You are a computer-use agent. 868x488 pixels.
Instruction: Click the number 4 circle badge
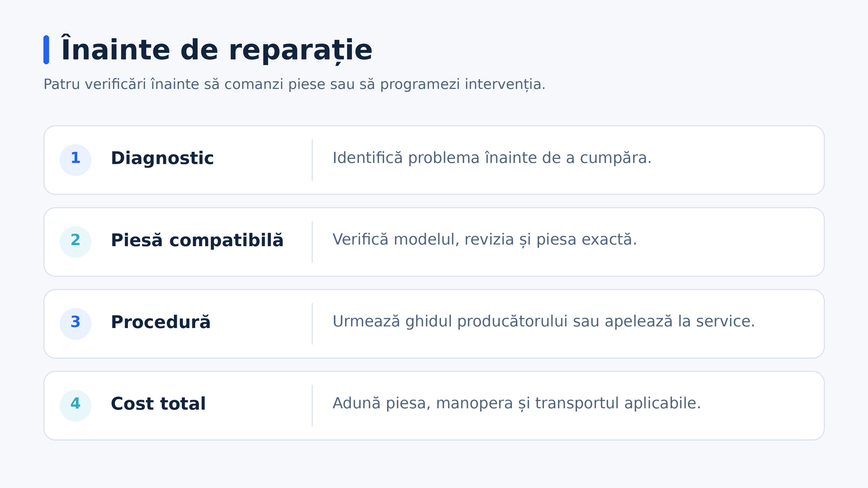75,406
